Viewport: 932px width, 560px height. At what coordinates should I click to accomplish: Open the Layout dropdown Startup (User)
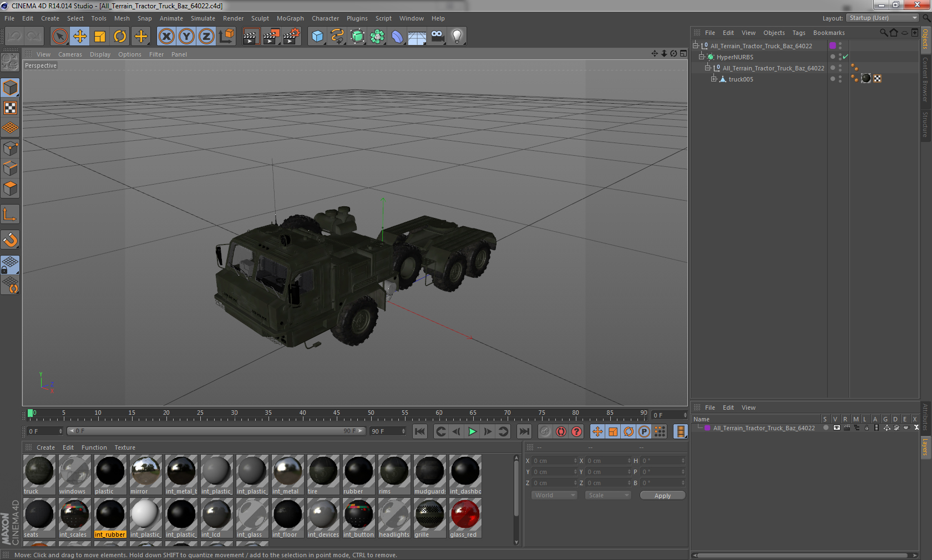pyautogui.click(x=883, y=18)
